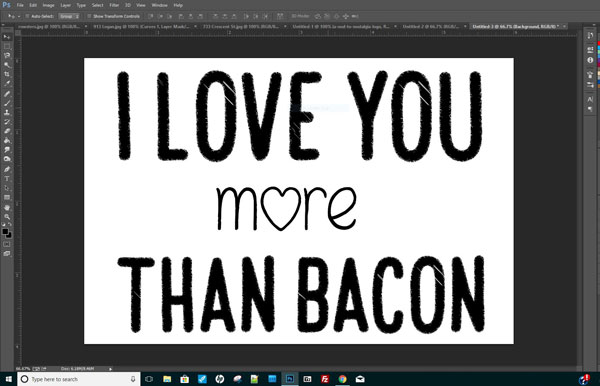
Task: Pick the Eyedropper tool
Action: 7,84
